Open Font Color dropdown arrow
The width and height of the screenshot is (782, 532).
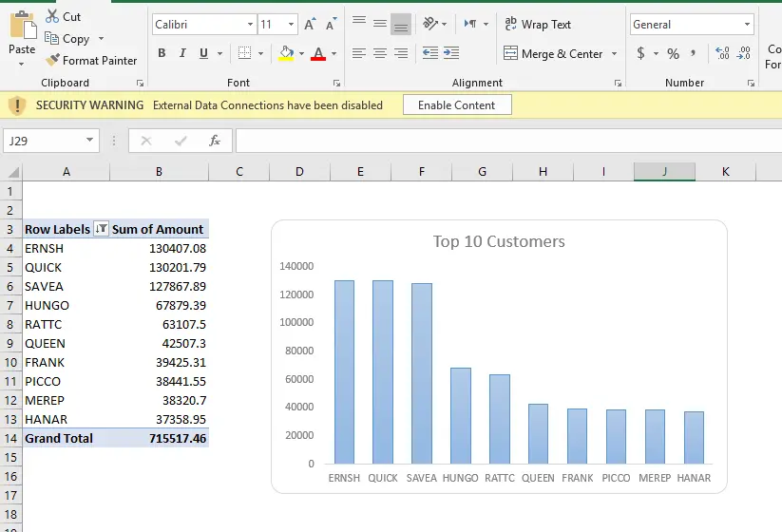point(334,53)
